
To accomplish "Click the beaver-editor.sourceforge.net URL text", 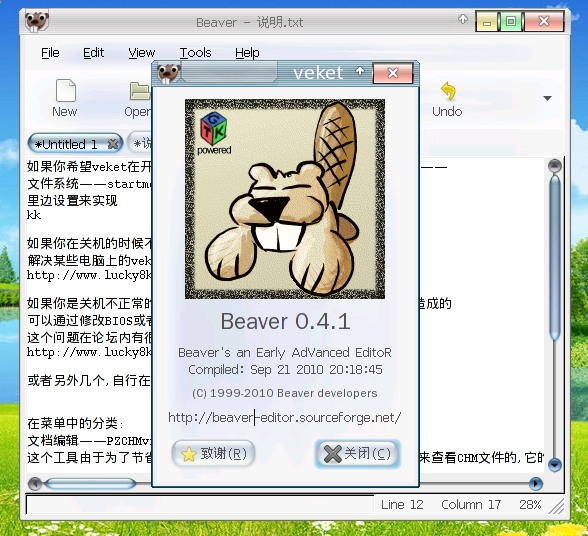I will pyautogui.click(x=285, y=417).
